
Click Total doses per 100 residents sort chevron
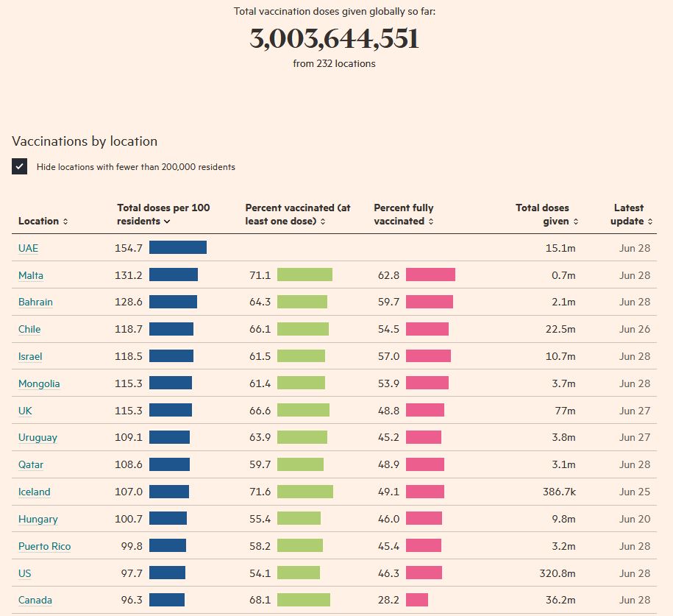(x=167, y=222)
